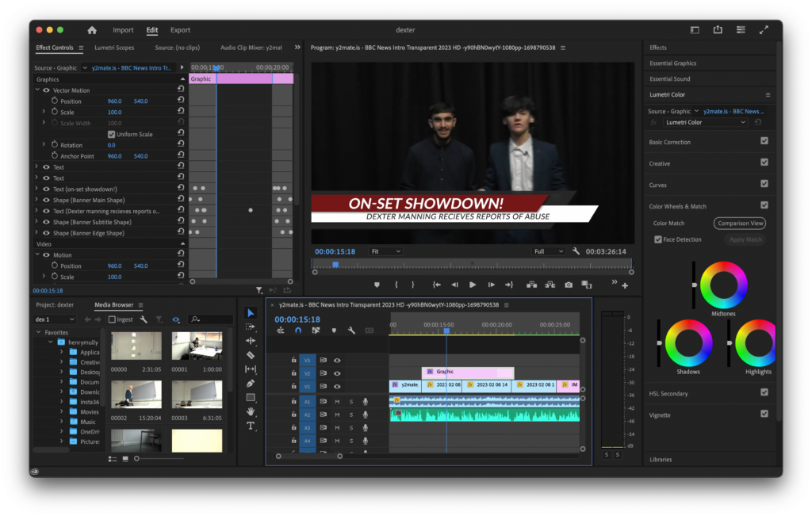The image size is (812, 516).
Task: Select the Hand tool
Action: [x=251, y=411]
